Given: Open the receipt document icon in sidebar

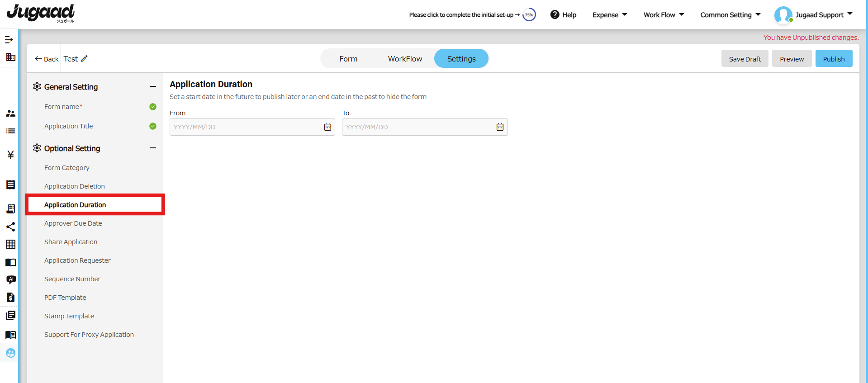Looking at the screenshot, I should 10,185.
